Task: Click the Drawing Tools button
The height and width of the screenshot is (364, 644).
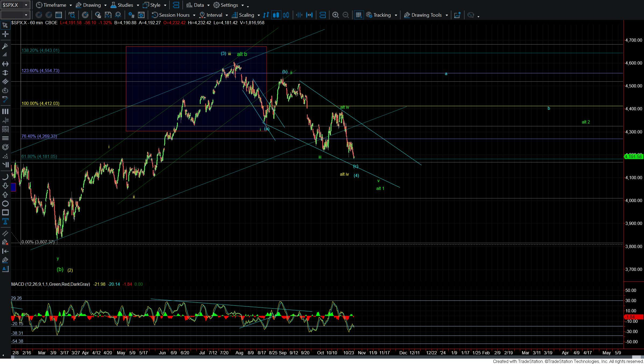Action: pos(423,15)
